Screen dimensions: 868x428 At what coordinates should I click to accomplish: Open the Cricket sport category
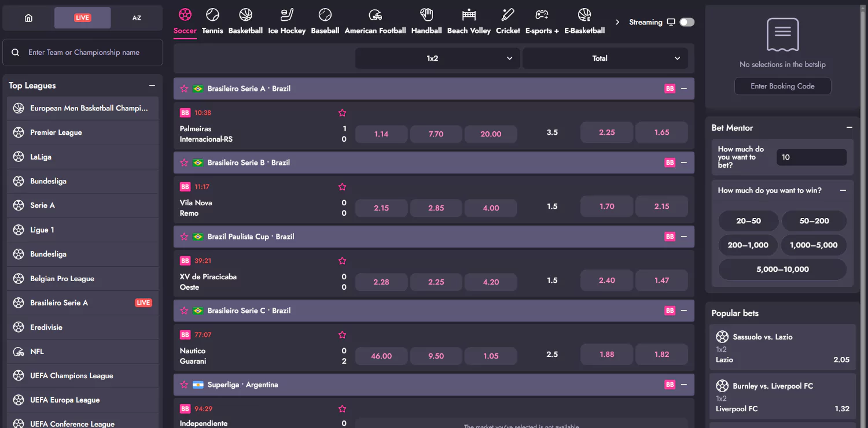507,20
